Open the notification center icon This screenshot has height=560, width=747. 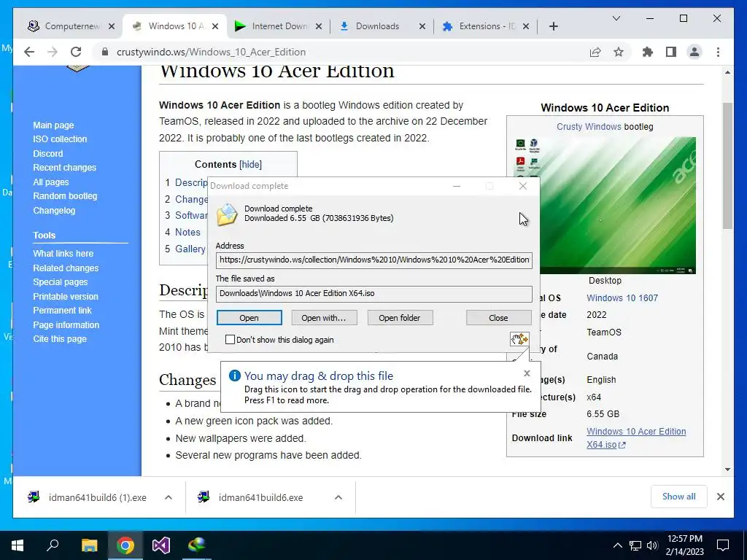click(x=723, y=545)
